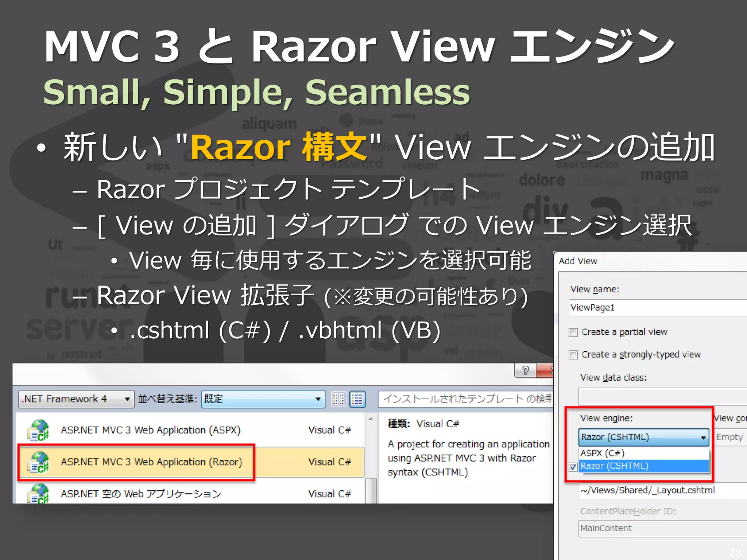Click the View data class field
This screenshot has width=747, height=560.
[662, 397]
